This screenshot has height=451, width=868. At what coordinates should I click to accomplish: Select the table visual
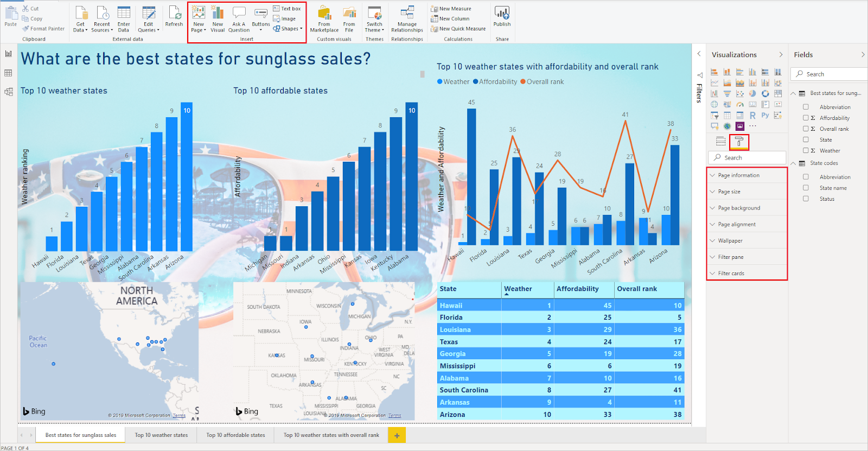point(727,115)
